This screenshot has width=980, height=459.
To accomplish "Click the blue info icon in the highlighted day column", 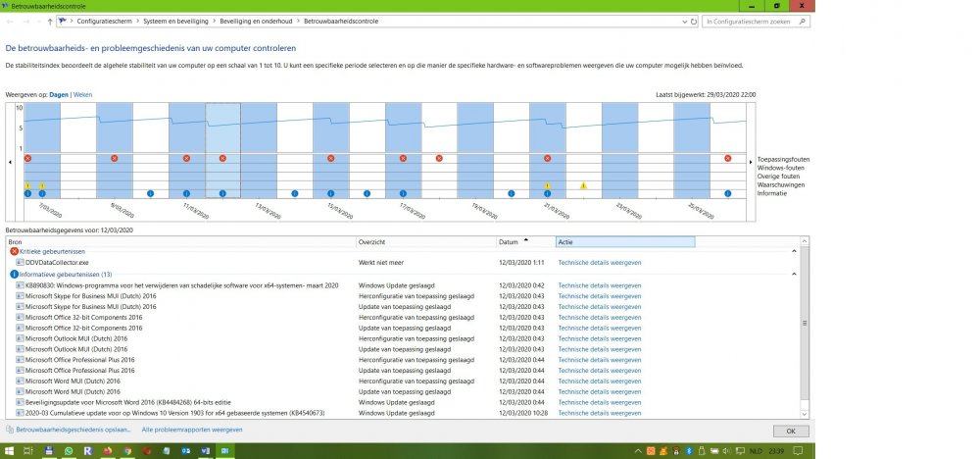I will tap(222, 193).
